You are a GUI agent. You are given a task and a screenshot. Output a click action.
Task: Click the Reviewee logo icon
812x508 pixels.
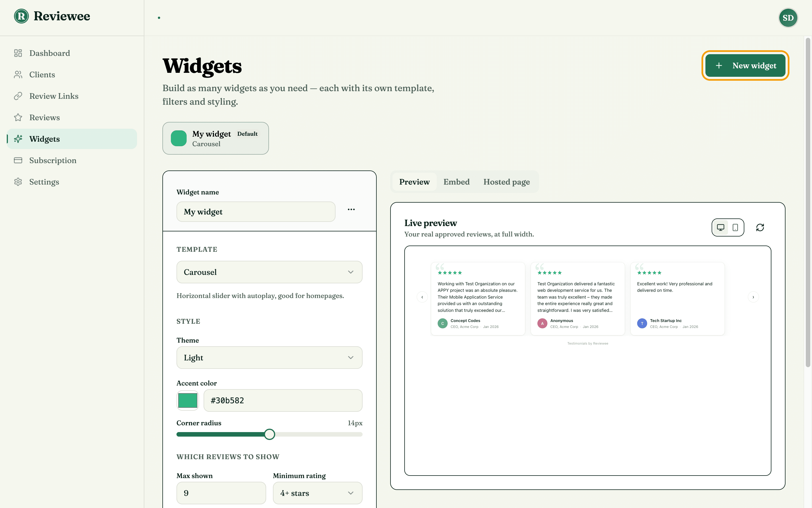21,16
